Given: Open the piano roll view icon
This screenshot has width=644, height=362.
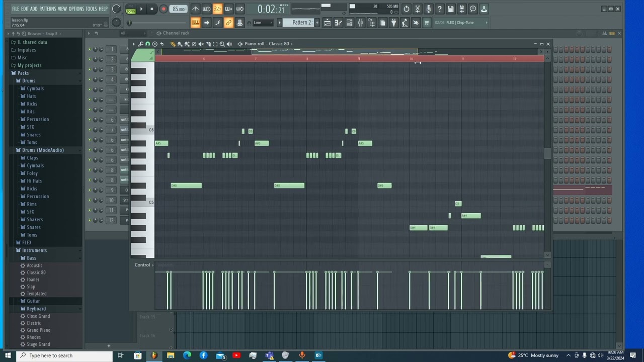Looking at the screenshot, I should (338, 23).
